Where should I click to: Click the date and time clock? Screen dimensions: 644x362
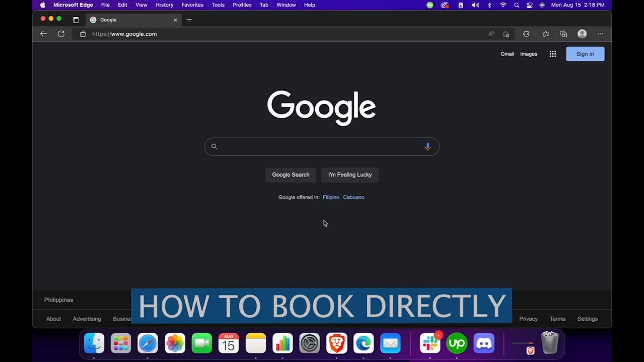tap(578, 5)
